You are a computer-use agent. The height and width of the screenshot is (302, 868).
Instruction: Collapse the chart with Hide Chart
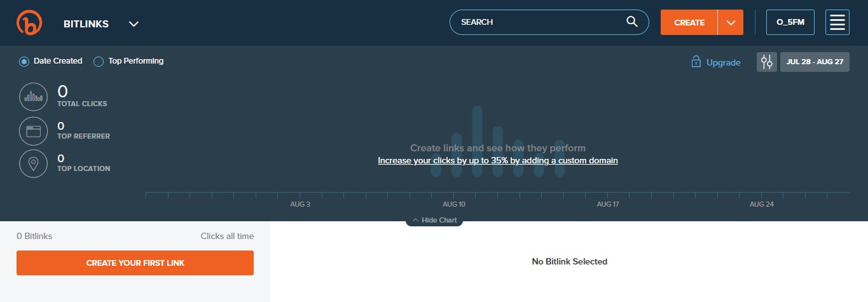434,220
